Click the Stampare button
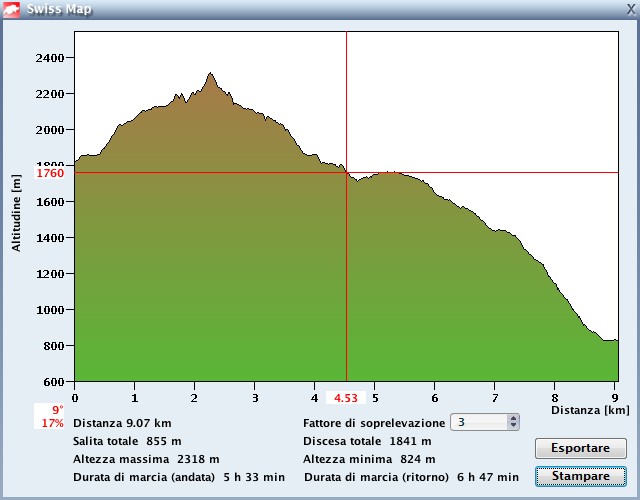The width and height of the screenshot is (640, 500). [x=581, y=476]
